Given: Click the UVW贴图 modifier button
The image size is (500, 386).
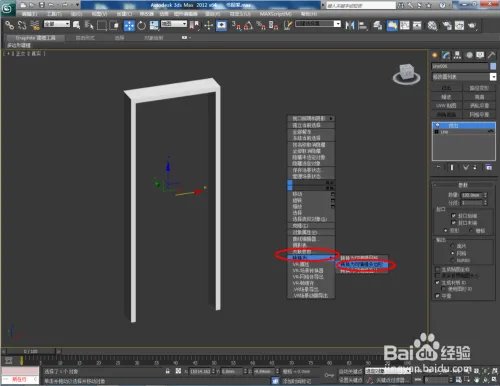Looking at the screenshot, I should point(446,106).
